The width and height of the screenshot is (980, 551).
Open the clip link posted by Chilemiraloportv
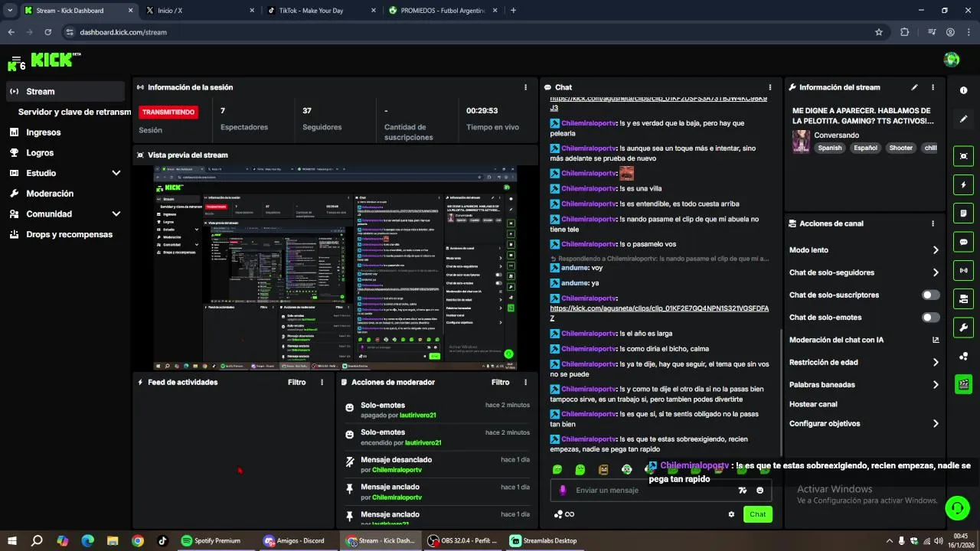pyautogui.click(x=659, y=313)
